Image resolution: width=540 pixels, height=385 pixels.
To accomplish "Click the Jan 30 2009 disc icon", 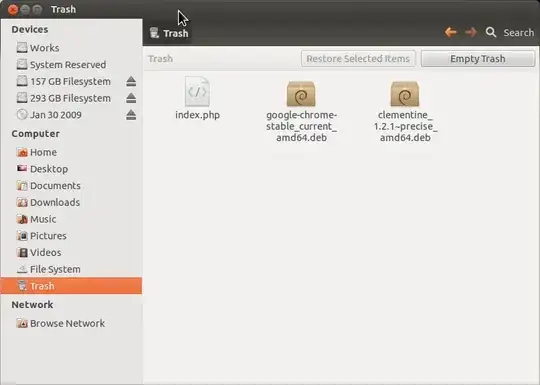I will 22,115.
